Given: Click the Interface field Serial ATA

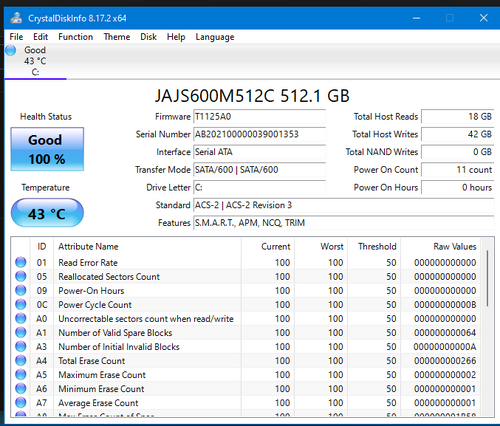Looking at the screenshot, I should coord(259,152).
